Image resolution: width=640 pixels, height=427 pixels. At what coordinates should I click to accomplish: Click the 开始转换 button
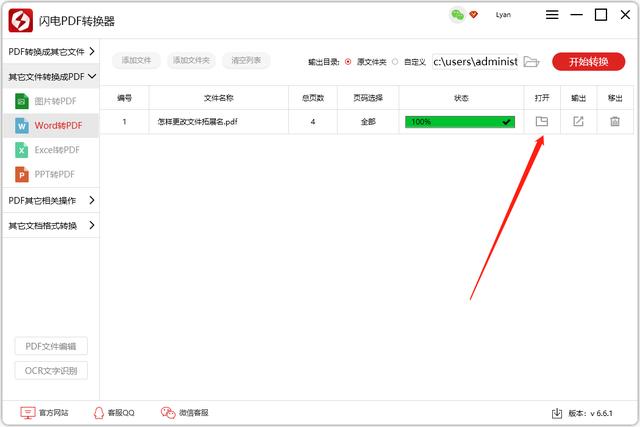coord(588,61)
